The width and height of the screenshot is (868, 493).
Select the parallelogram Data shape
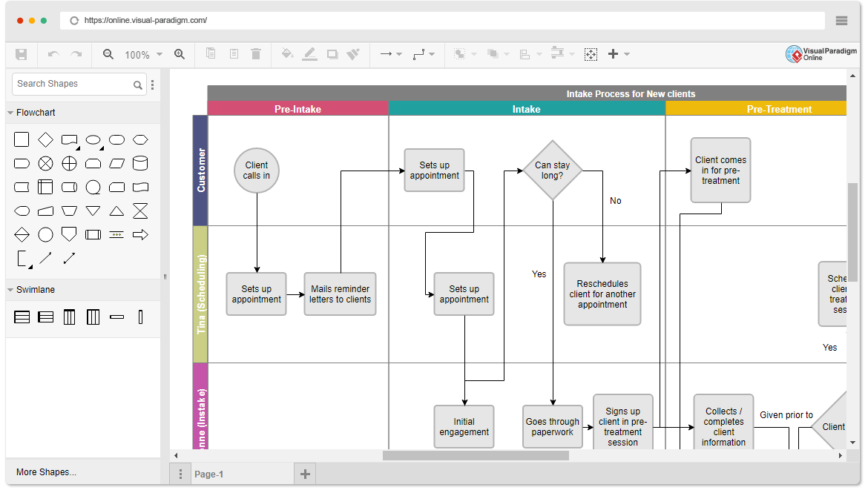116,163
